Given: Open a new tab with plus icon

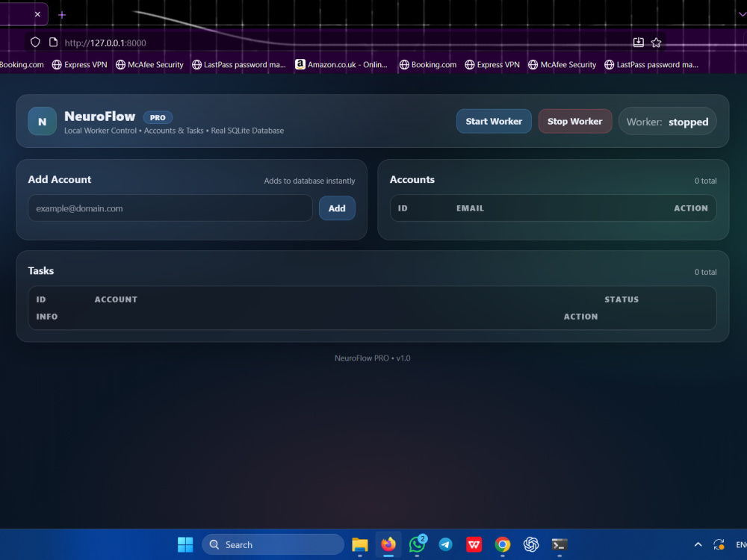Looking at the screenshot, I should click(61, 15).
